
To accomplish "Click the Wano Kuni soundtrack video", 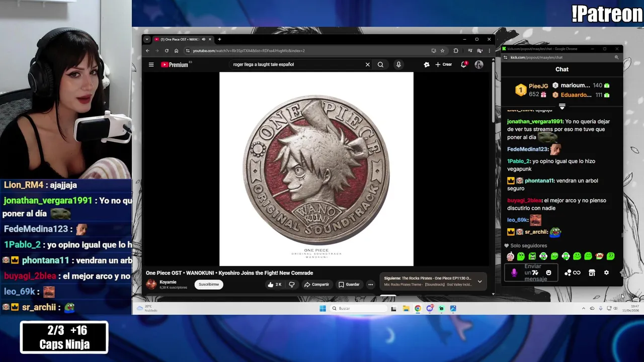I will (x=316, y=169).
